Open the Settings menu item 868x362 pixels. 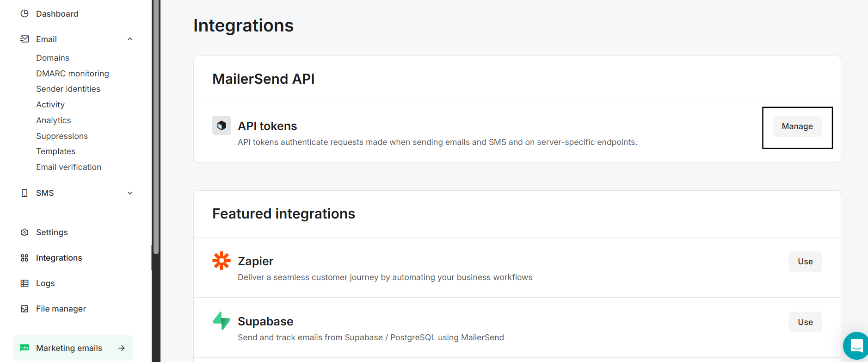coord(52,232)
